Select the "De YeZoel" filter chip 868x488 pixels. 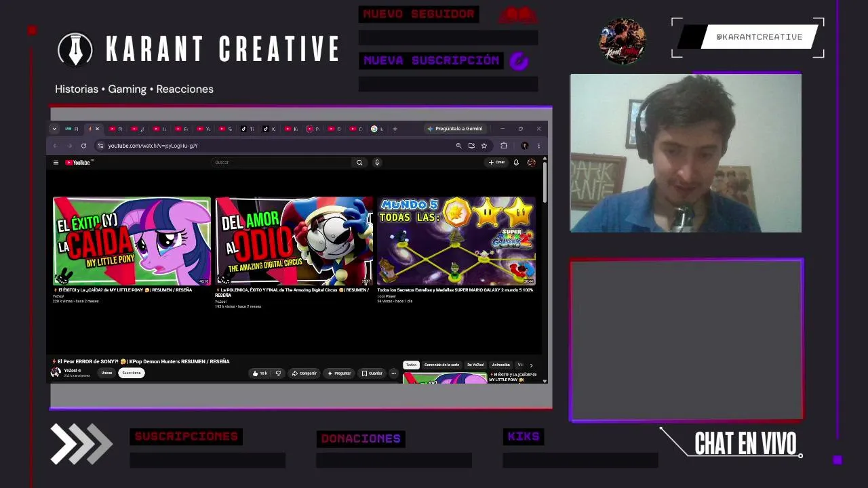click(x=475, y=365)
